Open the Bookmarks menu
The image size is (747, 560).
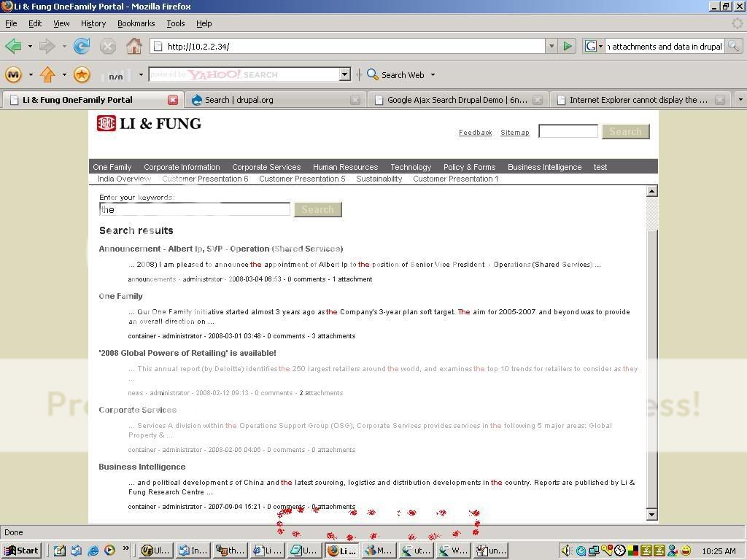point(136,23)
